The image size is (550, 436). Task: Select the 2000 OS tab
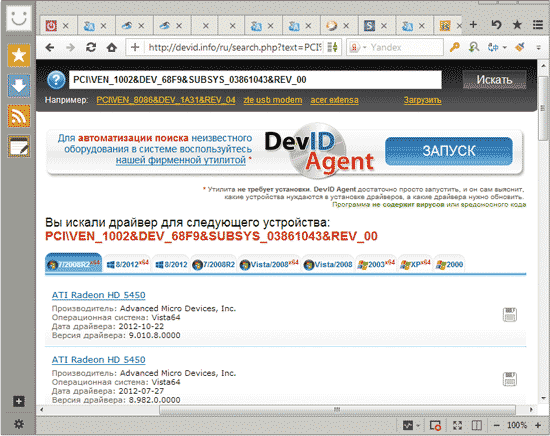click(x=449, y=264)
